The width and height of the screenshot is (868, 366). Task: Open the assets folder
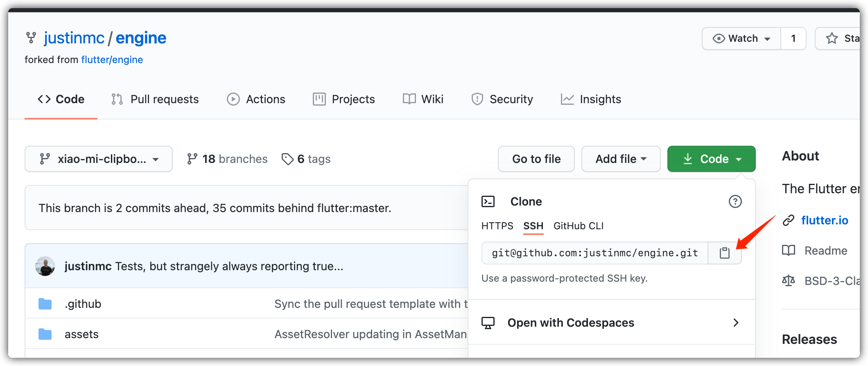click(x=81, y=334)
